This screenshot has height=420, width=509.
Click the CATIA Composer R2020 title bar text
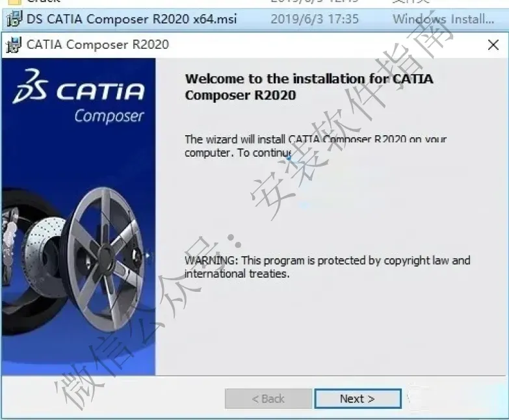(x=98, y=44)
